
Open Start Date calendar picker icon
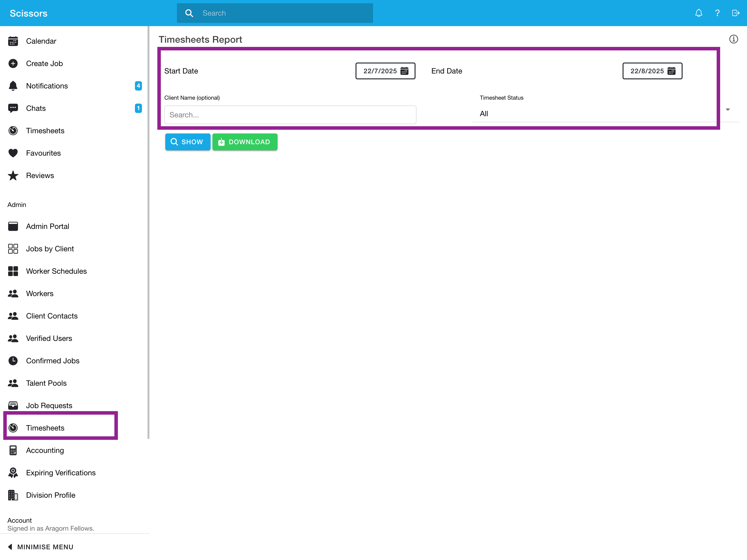click(404, 71)
